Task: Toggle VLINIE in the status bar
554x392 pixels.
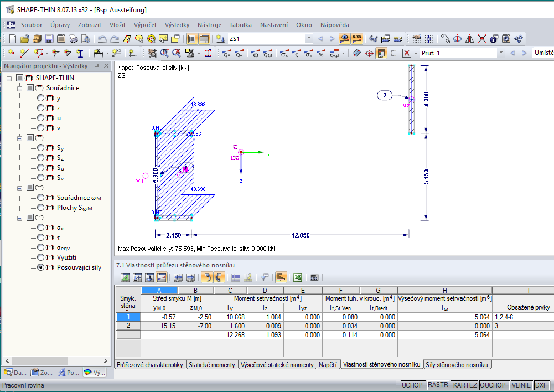Action: [x=521, y=385]
